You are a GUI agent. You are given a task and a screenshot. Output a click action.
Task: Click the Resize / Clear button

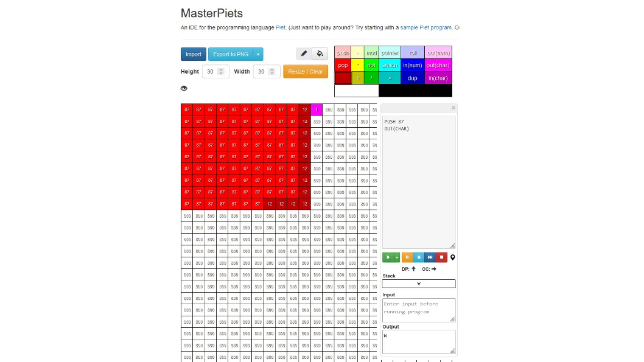306,71
